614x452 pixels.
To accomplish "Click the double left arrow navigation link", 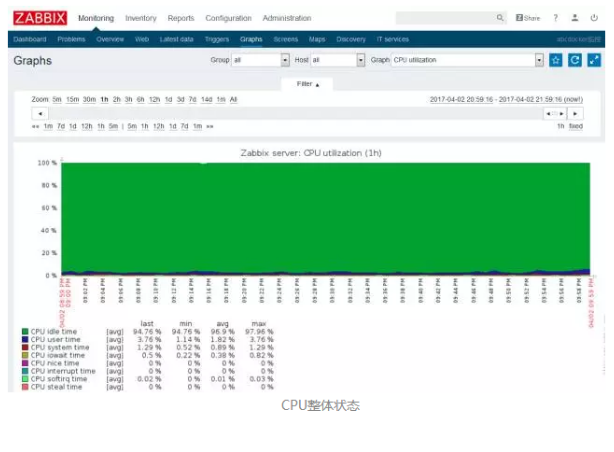I will tap(36, 126).
